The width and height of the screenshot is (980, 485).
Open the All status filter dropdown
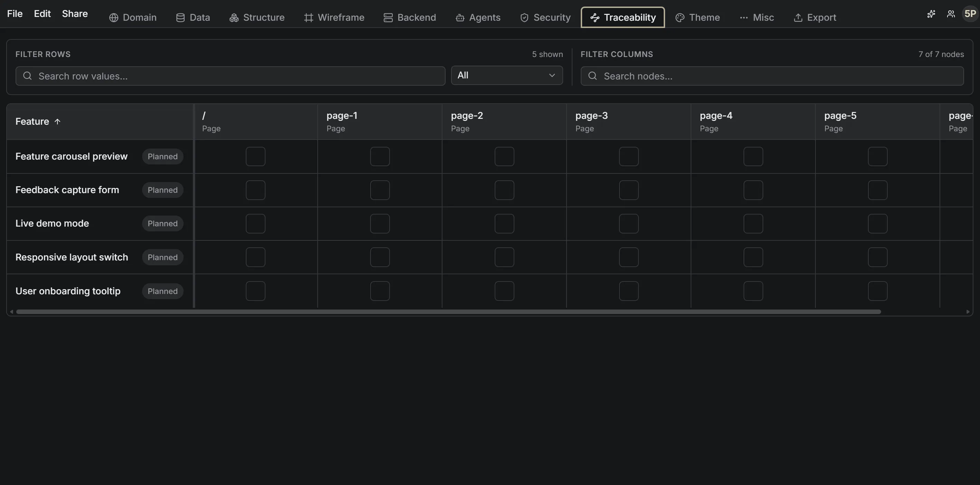[507, 75]
